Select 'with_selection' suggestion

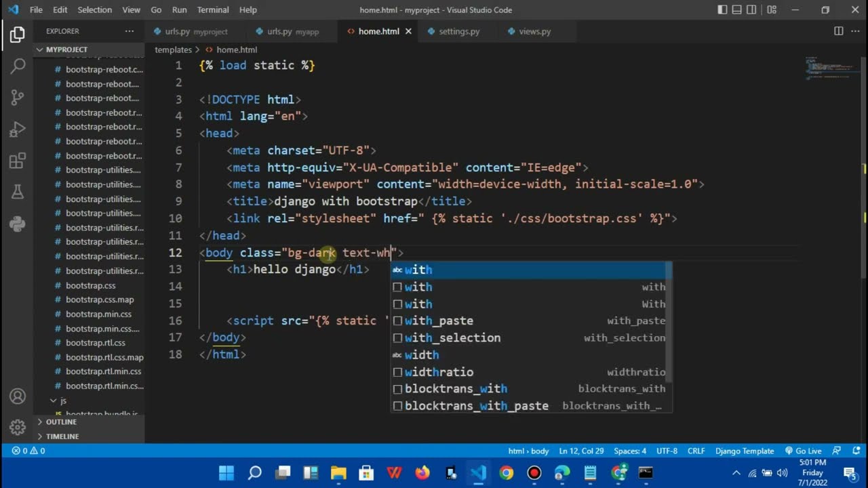pyautogui.click(x=531, y=338)
